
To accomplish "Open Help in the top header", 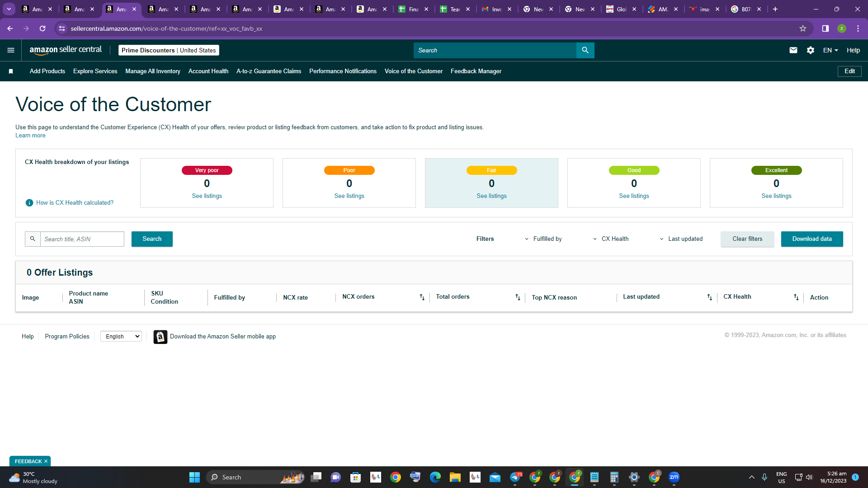I will 853,50.
